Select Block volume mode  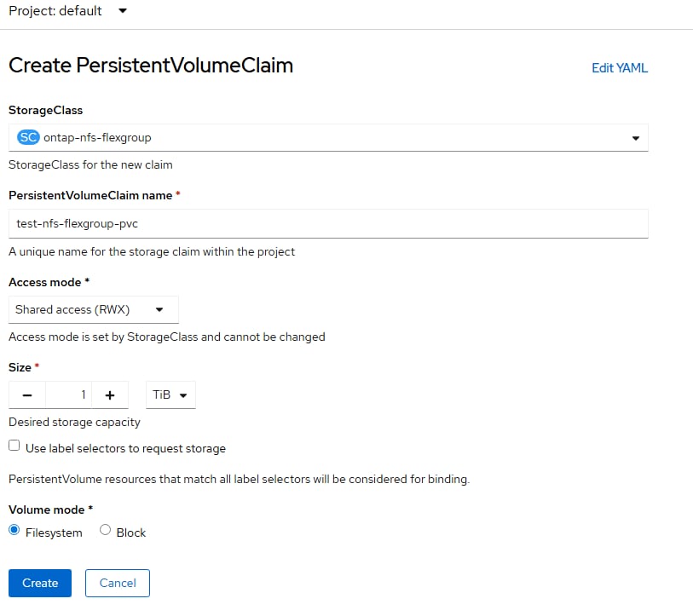106,530
